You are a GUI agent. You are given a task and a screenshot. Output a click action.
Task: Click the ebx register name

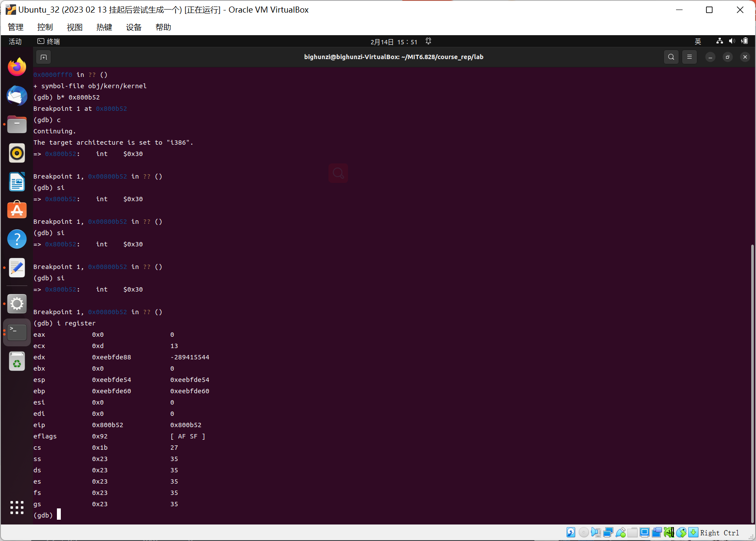(x=39, y=368)
